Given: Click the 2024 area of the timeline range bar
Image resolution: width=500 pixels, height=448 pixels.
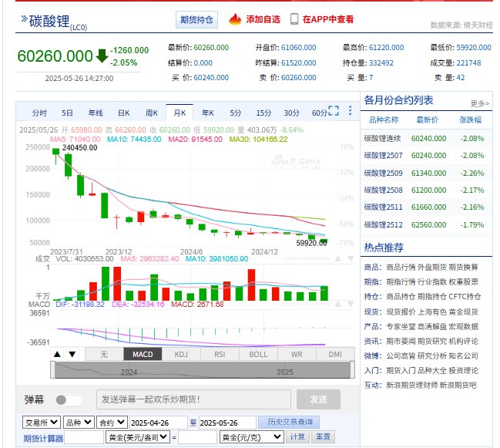Looking at the screenshot, I should [129, 372].
